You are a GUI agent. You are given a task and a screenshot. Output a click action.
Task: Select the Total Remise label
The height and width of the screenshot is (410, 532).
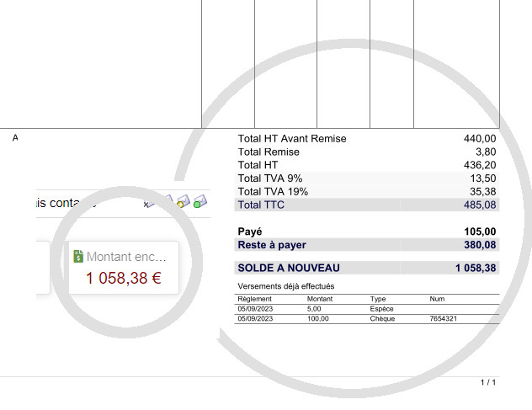click(269, 152)
